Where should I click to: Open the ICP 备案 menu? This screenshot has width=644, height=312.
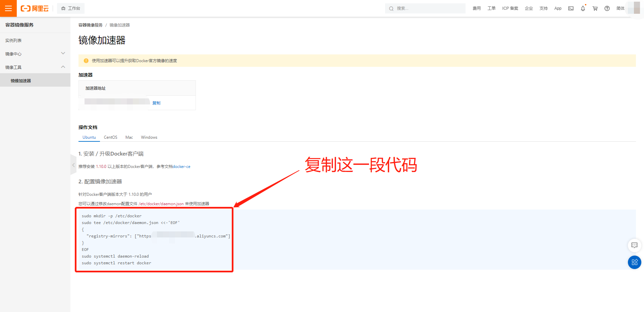click(x=510, y=8)
